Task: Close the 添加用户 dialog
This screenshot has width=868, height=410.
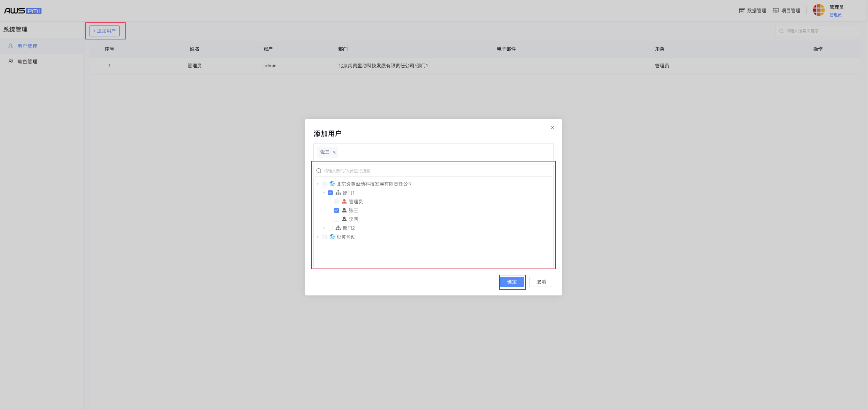Action: click(x=553, y=127)
